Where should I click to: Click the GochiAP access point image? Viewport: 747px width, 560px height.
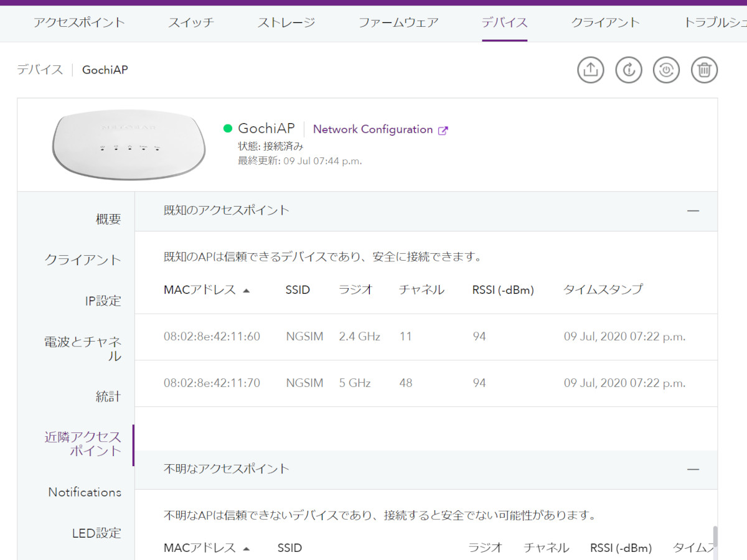pos(129,146)
